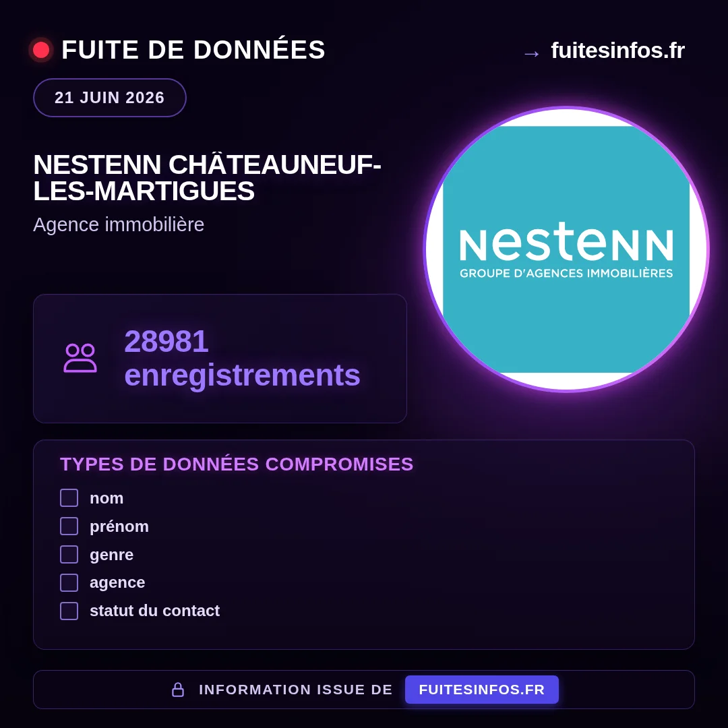Screen dimensions: 728x728
Task: Click the padlock icon in the footer bar
Action: click(178, 690)
